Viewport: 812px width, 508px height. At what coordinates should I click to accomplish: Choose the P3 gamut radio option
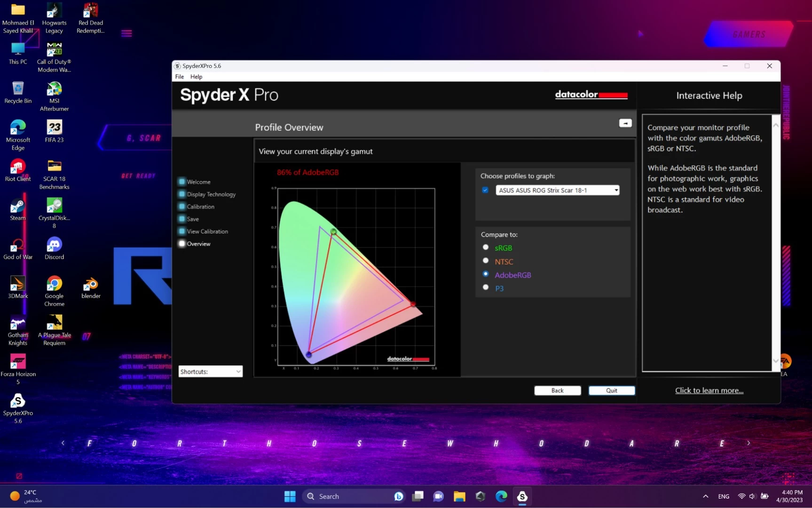pos(486,287)
